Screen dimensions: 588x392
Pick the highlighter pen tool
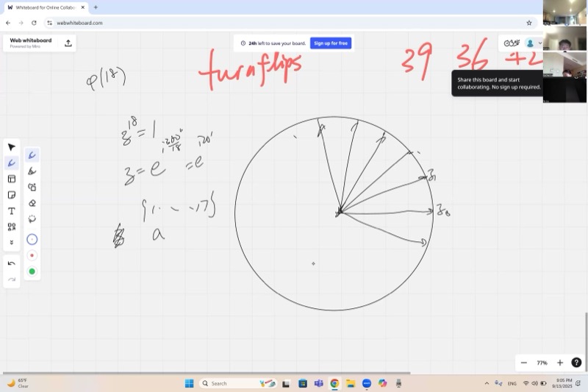click(32, 171)
